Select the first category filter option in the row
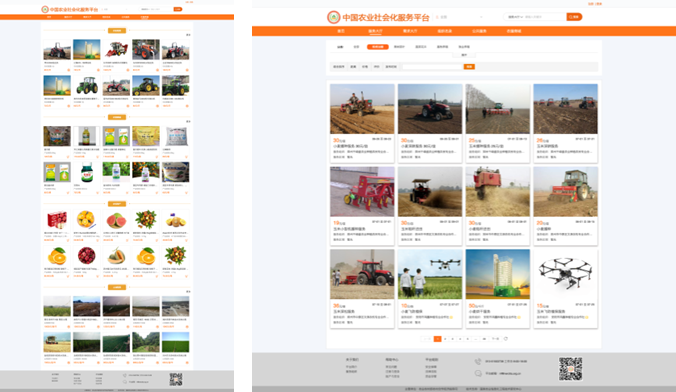Screen dimensions: 676x392 (x=340, y=47)
